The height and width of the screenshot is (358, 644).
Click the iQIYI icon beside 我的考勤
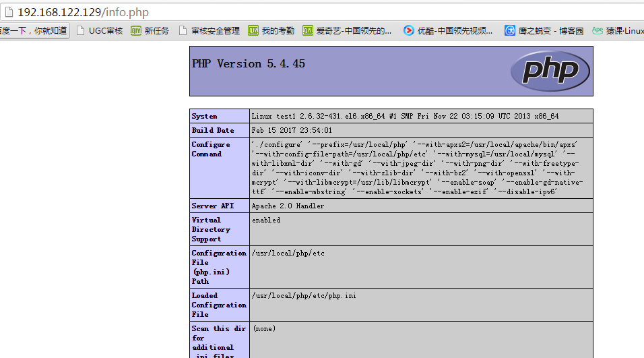(253, 31)
